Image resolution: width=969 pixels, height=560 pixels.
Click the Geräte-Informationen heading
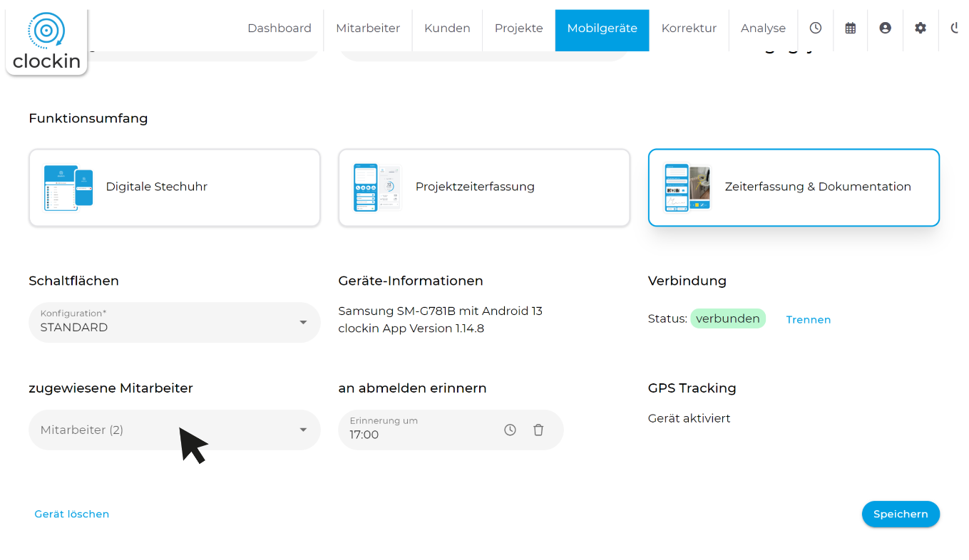(411, 281)
